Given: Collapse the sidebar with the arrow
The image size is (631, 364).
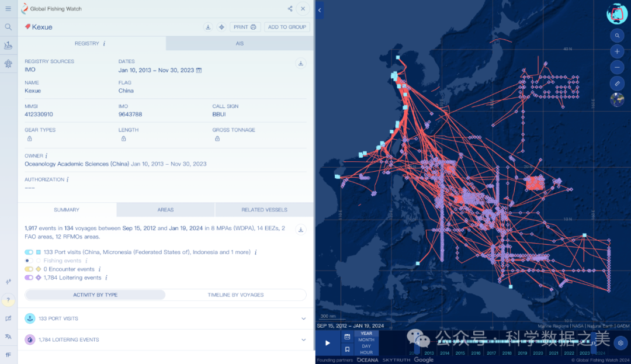Looking at the screenshot, I should coord(320,10).
